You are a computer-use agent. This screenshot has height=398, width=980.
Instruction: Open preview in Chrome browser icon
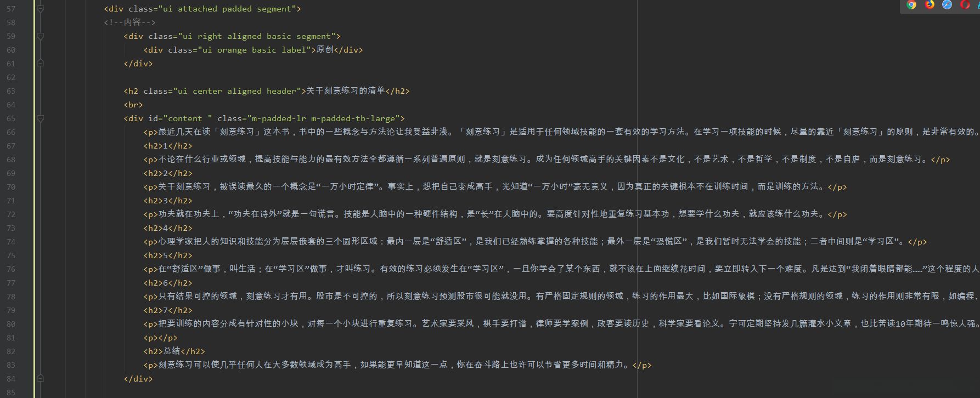911,5
